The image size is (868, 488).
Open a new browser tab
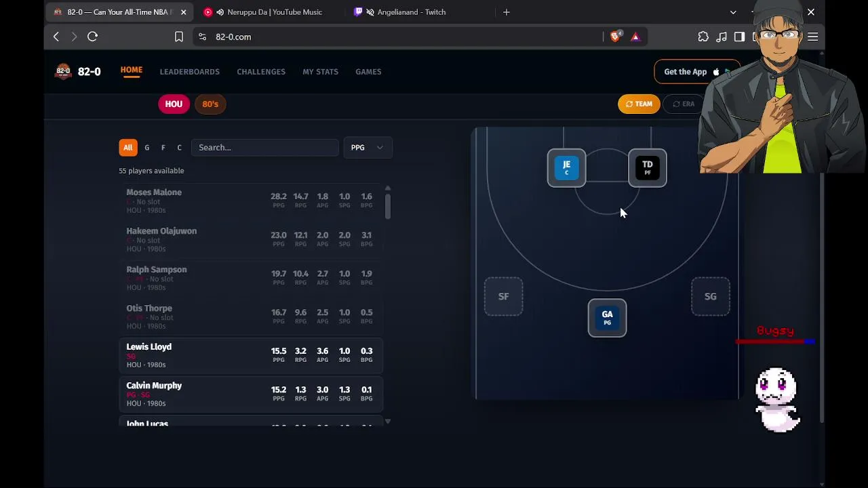pyautogui.click(x=506, y=12)
